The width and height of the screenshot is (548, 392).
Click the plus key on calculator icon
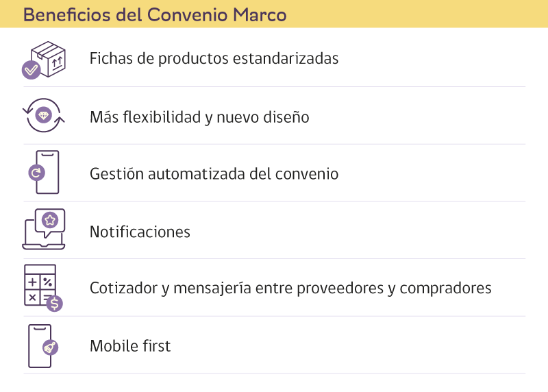(32, 282)
